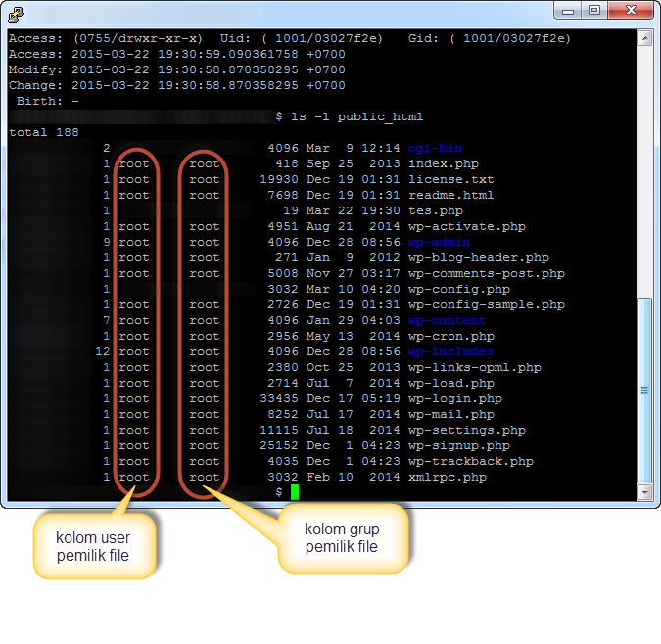
Task: Click the scrollbar down arrow
Action: [x=644, y=492]
